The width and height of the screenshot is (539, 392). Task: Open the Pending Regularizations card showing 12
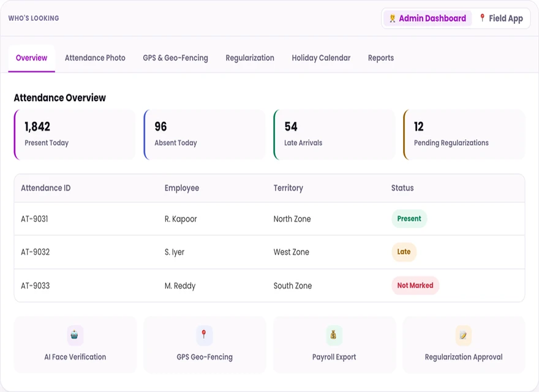464,135
